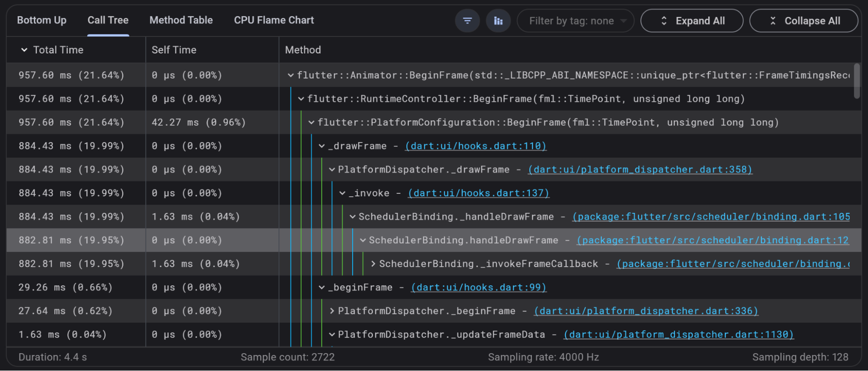Image resolution: width=868 pixels, height=371 pixels.
Task: Expand SchedulerBinding._invokeFrameCallback node
Action: 373,264
